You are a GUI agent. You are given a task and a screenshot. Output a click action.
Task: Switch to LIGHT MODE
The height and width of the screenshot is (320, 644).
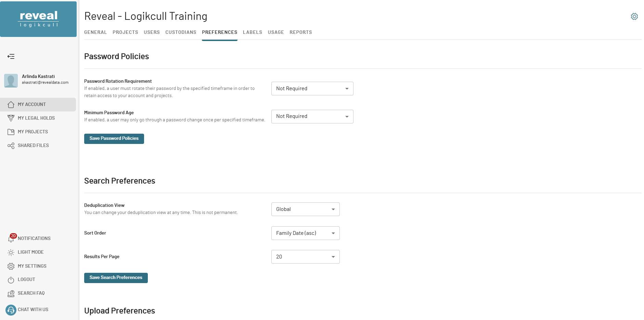[31, 252]
